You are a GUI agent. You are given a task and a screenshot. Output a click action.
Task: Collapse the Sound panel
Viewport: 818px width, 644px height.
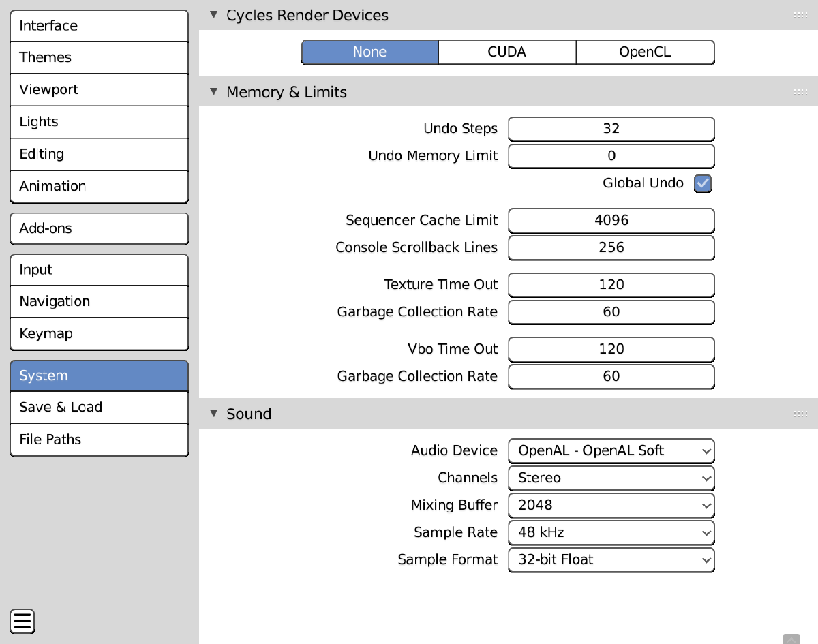214,414
